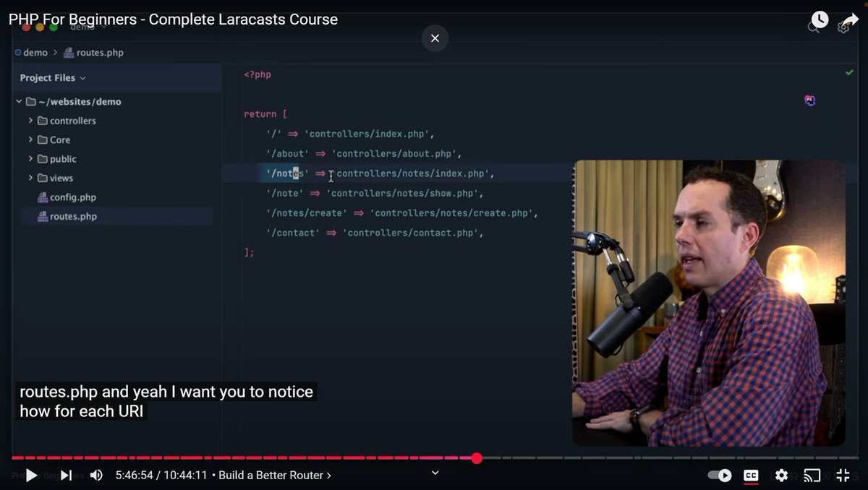The image size is (868, 490).
Task: Open YouTube player settings gear
Action: (781, 475)
